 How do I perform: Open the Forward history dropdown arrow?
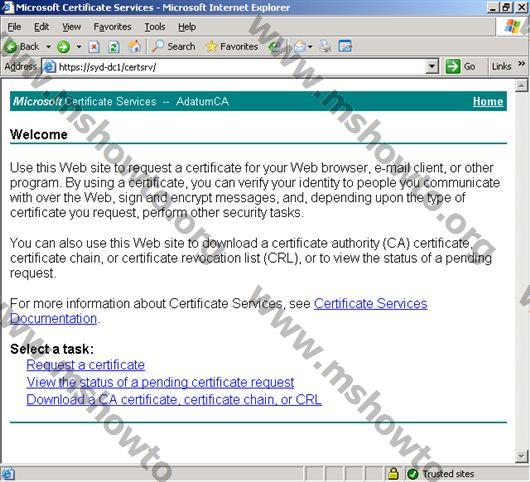[79, 47]
